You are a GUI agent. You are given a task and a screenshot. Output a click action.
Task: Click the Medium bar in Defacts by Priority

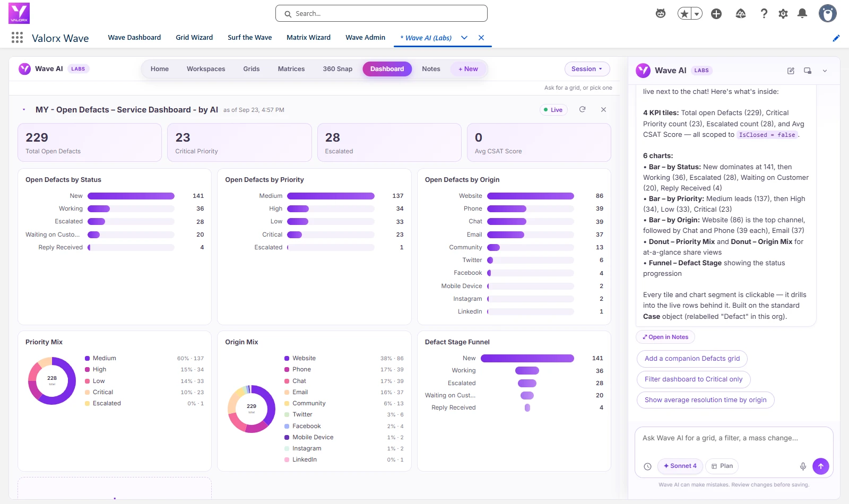[331, 196]
